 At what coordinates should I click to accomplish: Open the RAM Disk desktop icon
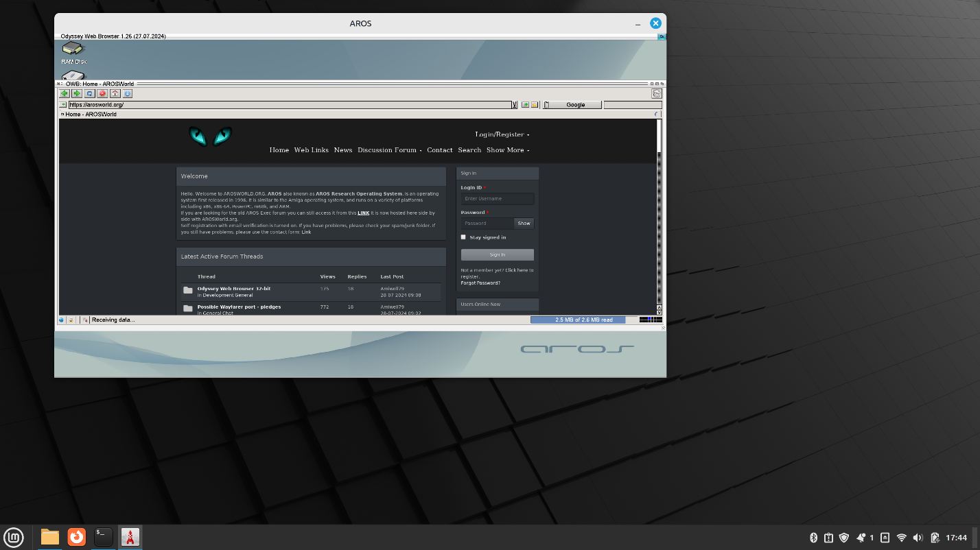click(x=73, y=52)
